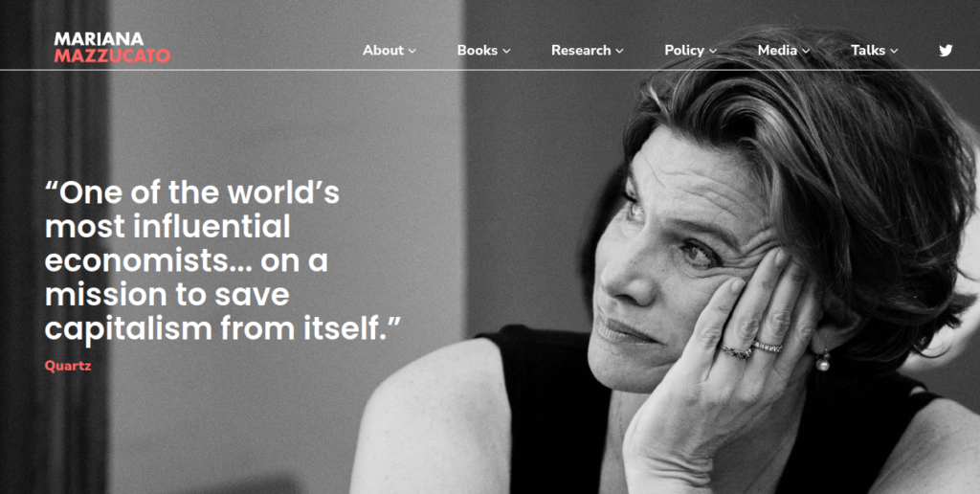Click the white MARIANA logo word
This screenshot has width=980, height=494.
point(99,40)
